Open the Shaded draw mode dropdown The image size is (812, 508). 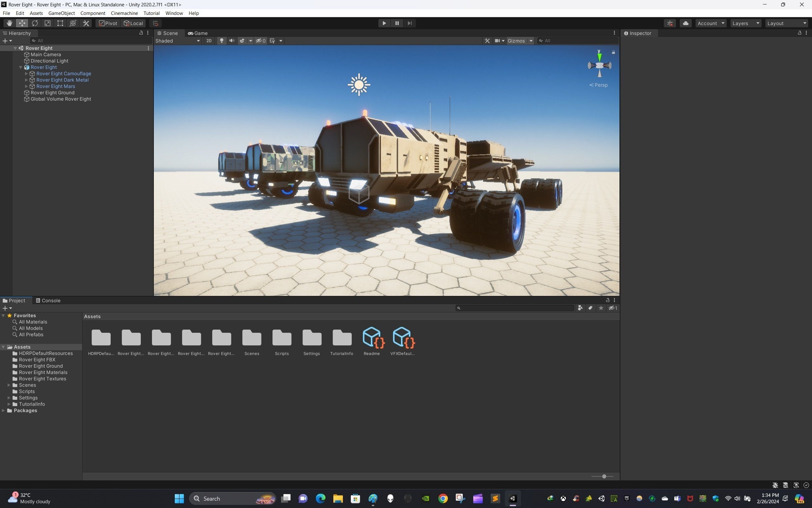(x=178, y=41)
